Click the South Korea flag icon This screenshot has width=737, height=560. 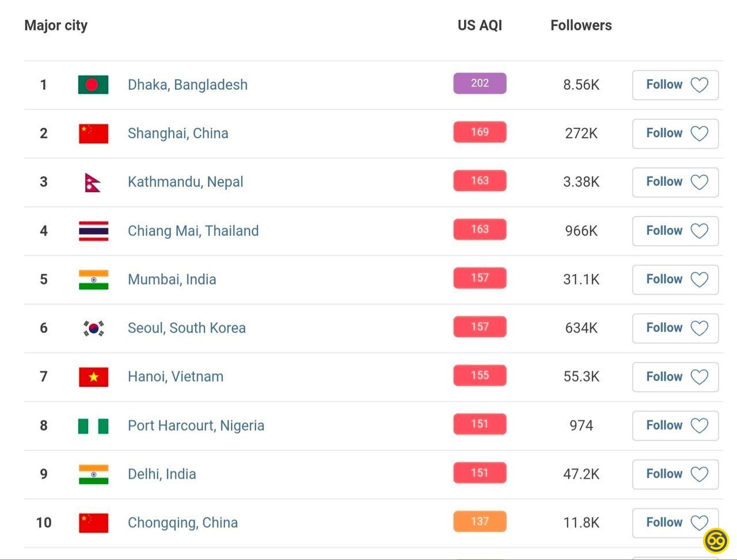tap(93, 328)
